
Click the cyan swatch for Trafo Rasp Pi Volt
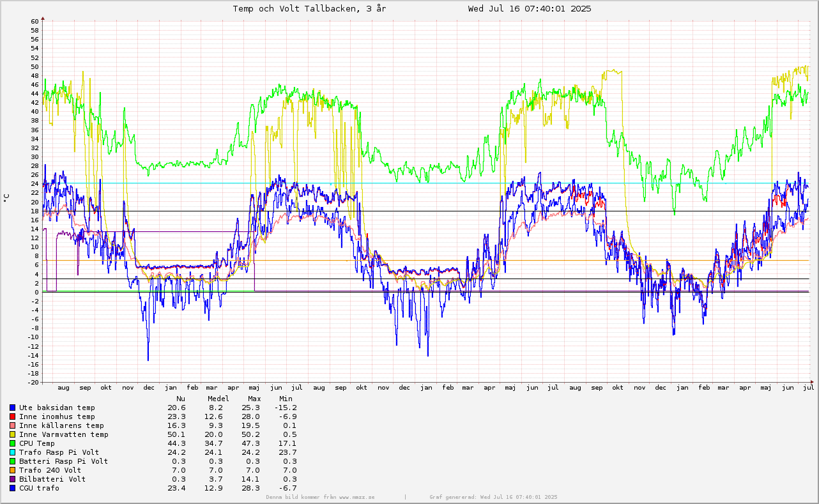tap(12, 452)
